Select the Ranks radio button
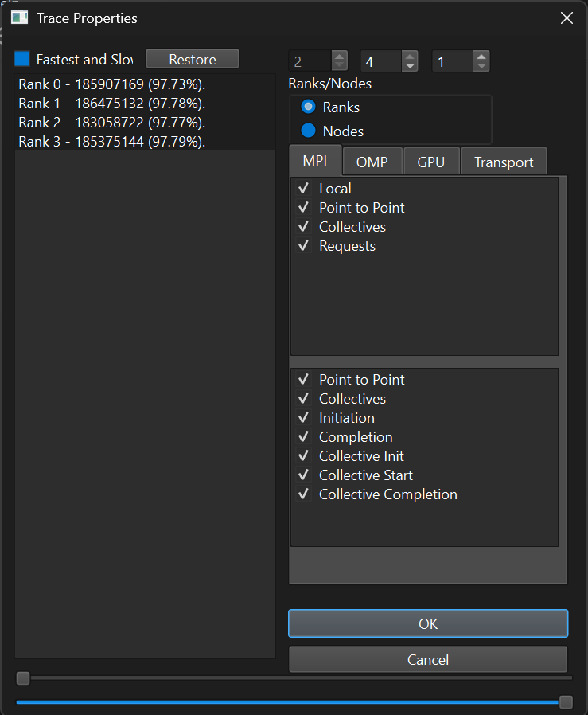The height and width of the screenshot is (715, 588). 308,107
